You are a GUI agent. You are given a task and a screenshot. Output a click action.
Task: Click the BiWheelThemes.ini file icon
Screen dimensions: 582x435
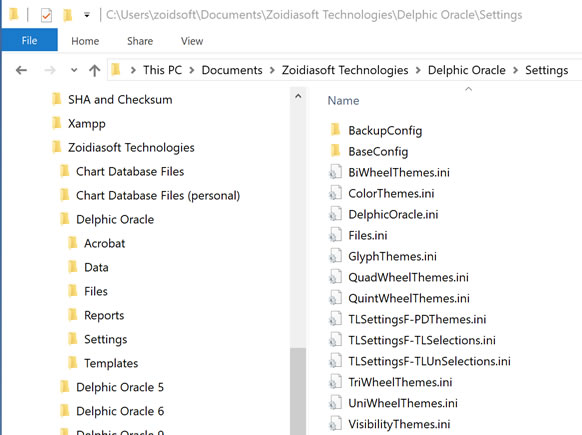(335, 172)
